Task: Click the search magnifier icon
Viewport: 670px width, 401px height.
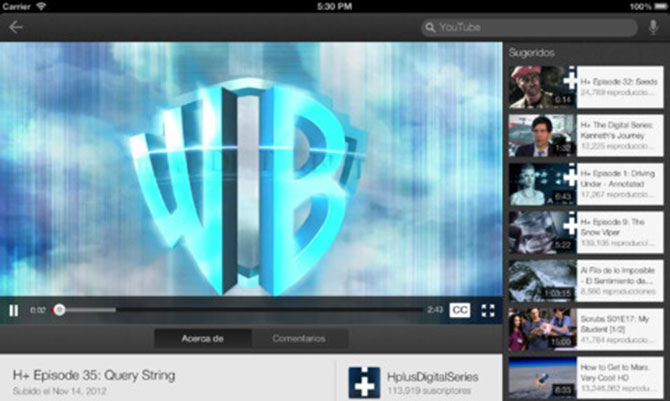Action: [430, 27]
